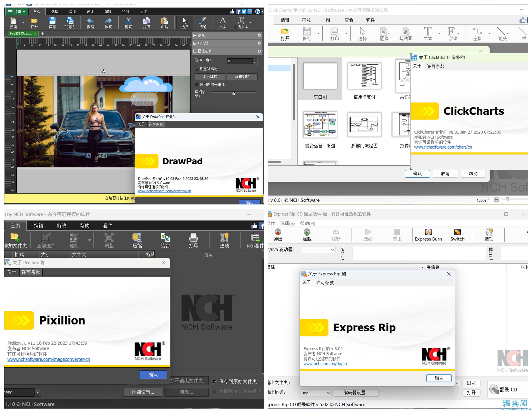Open the 菜单 dropdown in DrawPad
Image resolution: width=532 pixels, height=412 pixels.
pyautogui.click(x=17, y=11)
